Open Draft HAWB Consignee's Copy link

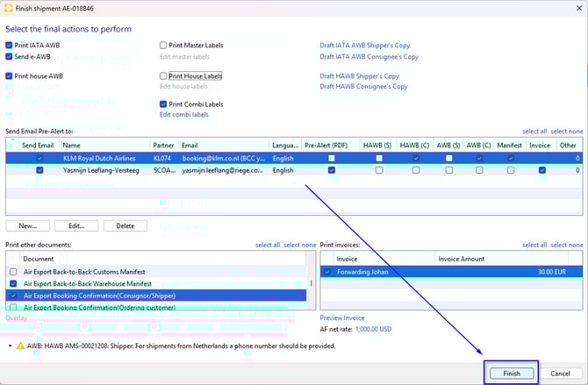(363, 87)
